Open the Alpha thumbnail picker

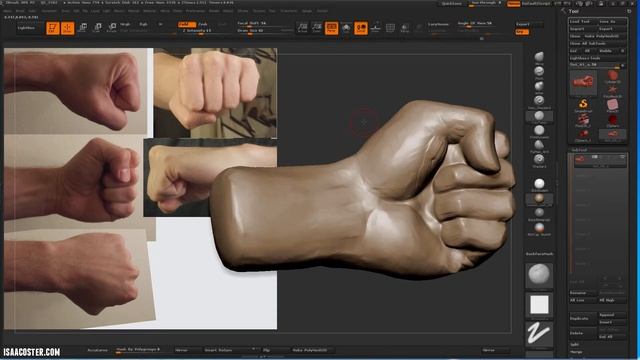tap(539, 276)
